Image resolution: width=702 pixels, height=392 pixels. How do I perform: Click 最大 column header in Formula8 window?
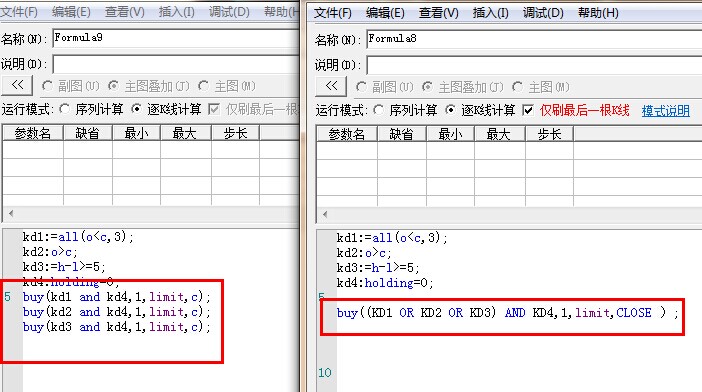pos(499,134)
